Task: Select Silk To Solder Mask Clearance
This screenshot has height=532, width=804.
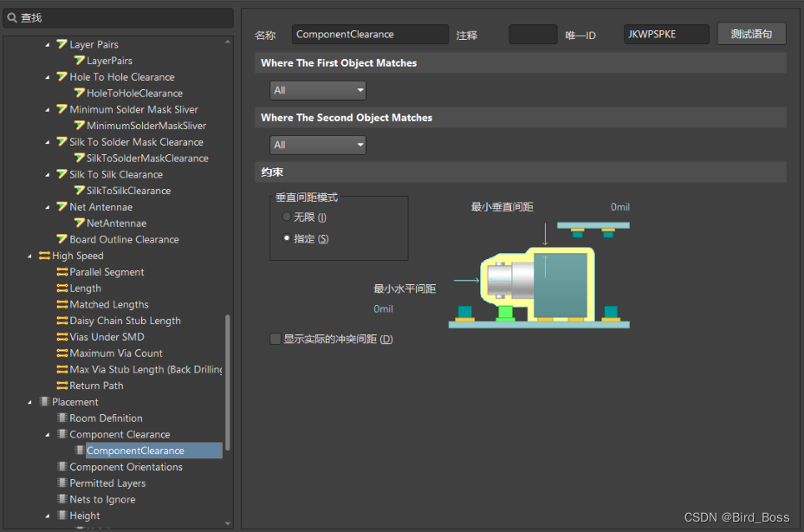Action: pos(136,141)
